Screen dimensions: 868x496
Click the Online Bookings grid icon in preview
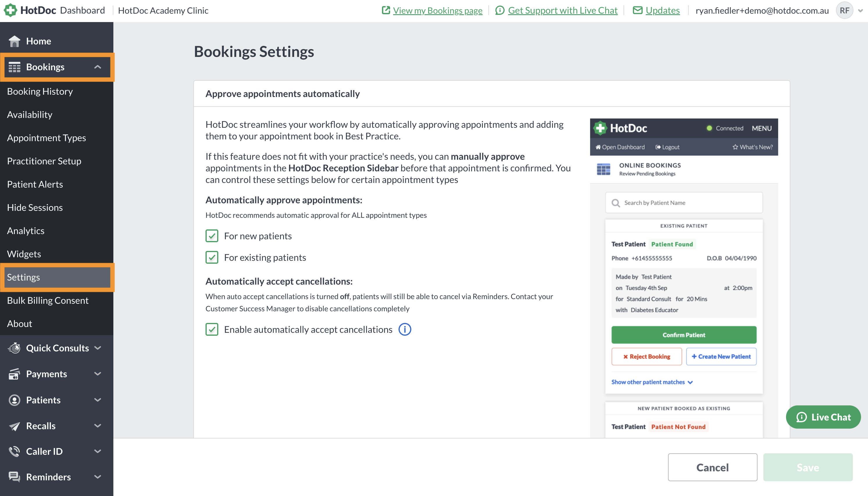(603, 169)
